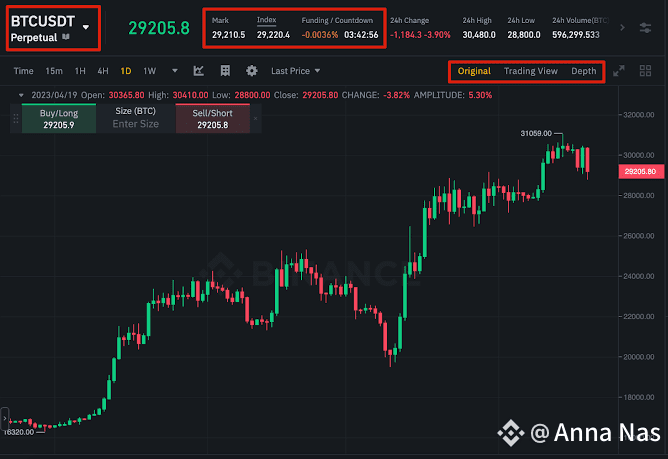Click the 24h Low value 28,800.0

tap(524, 35)
